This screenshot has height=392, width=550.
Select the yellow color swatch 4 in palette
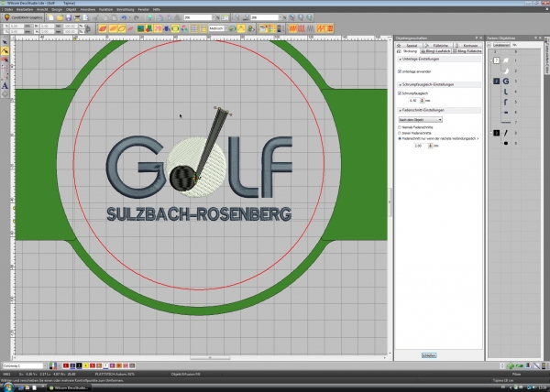click(x=86, y=365)
